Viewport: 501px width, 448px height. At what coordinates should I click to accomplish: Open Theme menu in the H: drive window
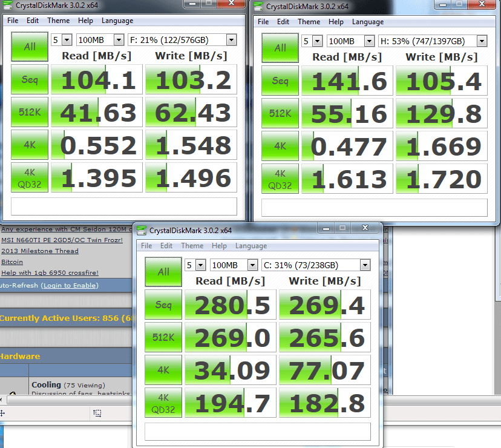coord(309,22)
